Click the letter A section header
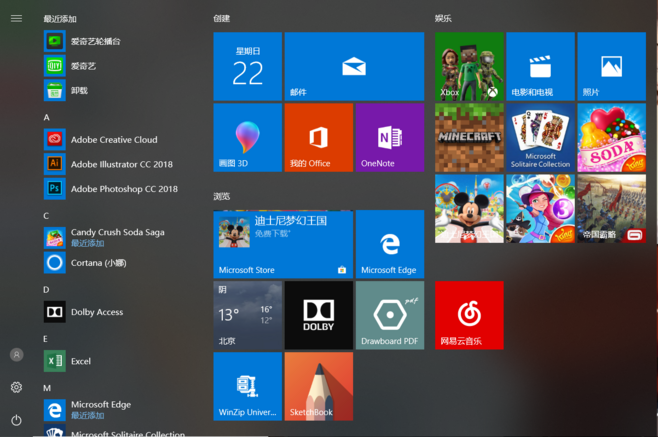This screenshot has height=437, width=658. 47,118
